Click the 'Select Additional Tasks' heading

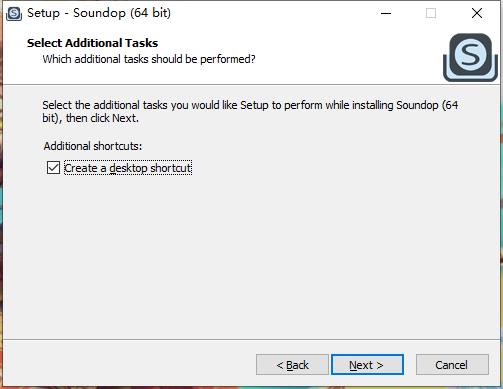[x=92, y=43]
